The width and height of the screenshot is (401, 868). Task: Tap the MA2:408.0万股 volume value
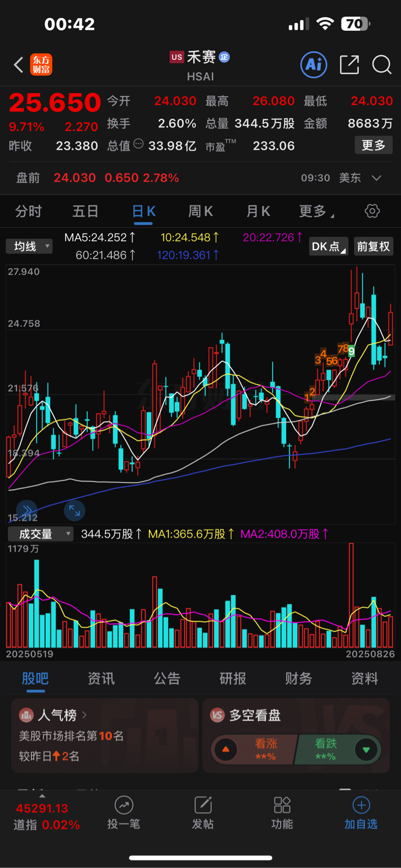284,534
